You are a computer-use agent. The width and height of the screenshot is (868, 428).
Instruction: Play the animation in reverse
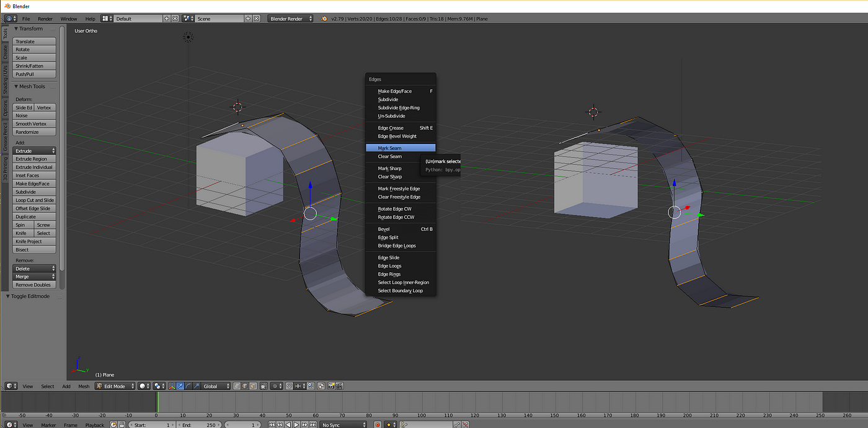288,425
